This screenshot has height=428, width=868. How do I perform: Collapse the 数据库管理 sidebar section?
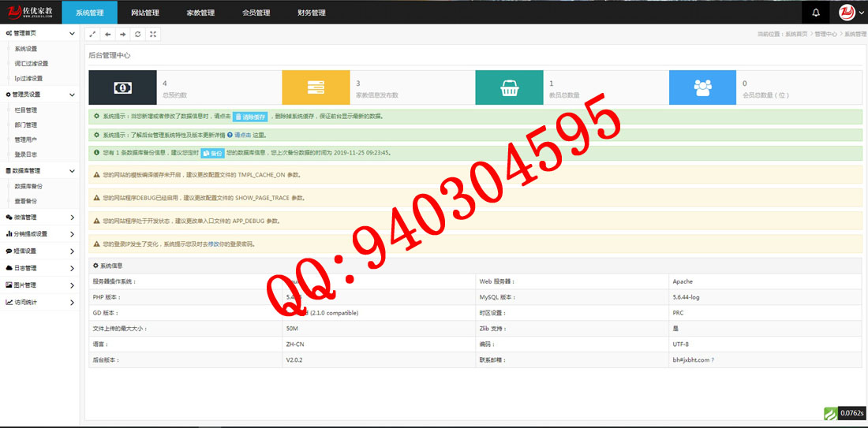pyautogui.click(x=39, y=170)
